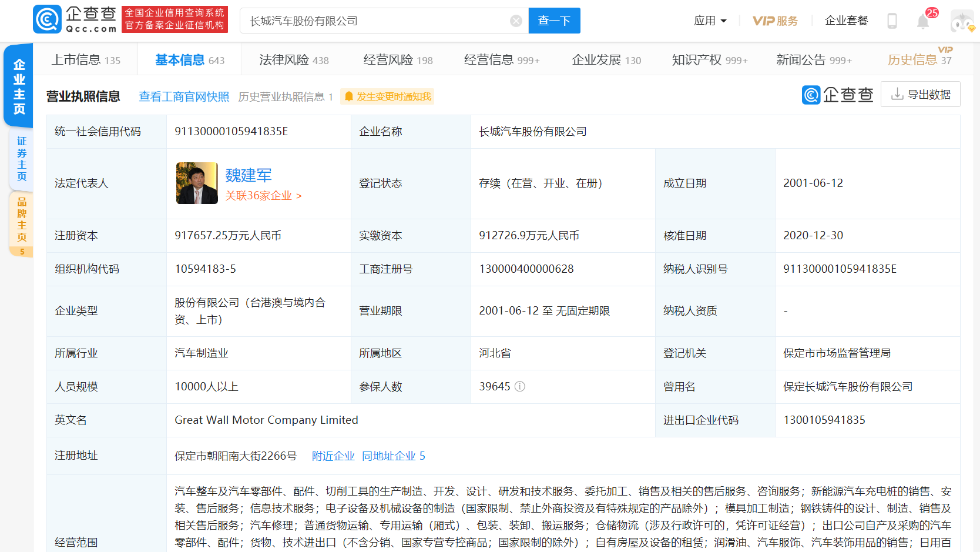The height and width of the screenshot is (552, 980).
Task: Open 附近企业 link
Action: point(333,456)
